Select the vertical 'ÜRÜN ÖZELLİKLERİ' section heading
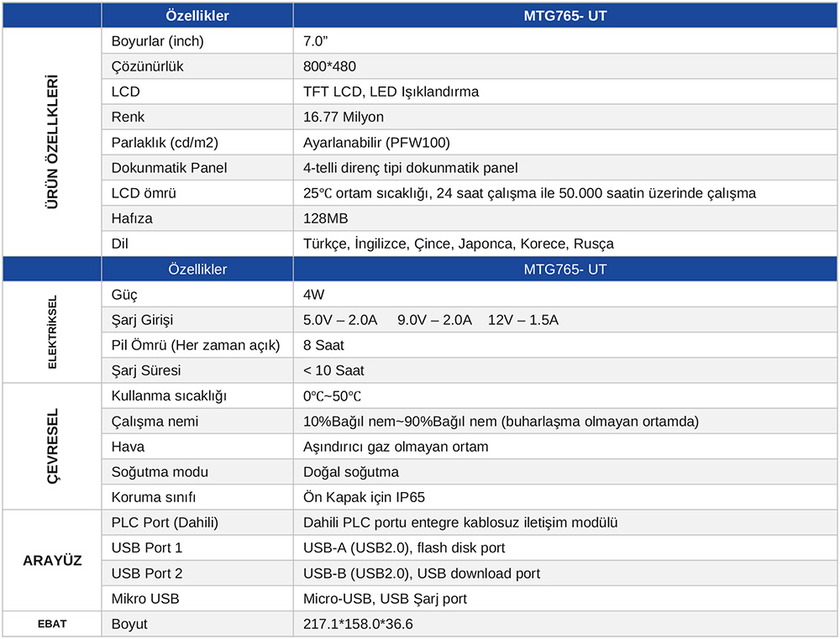 (52, 141)
